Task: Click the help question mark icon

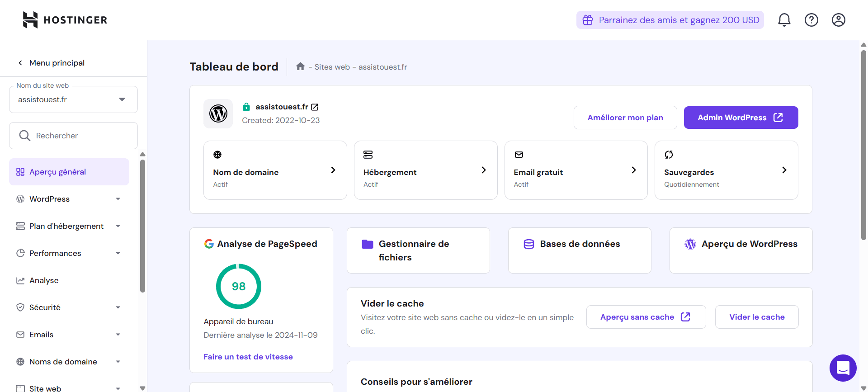Action: tap(811, 20)
